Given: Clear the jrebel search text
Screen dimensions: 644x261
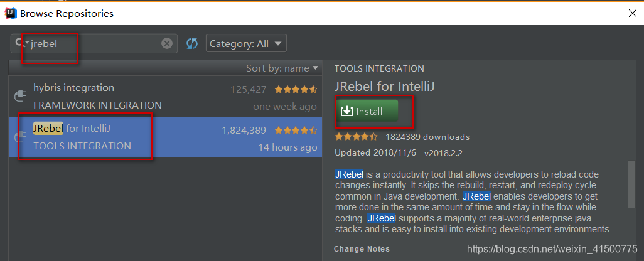Looking at the screenshot, I should coord(167,43).
